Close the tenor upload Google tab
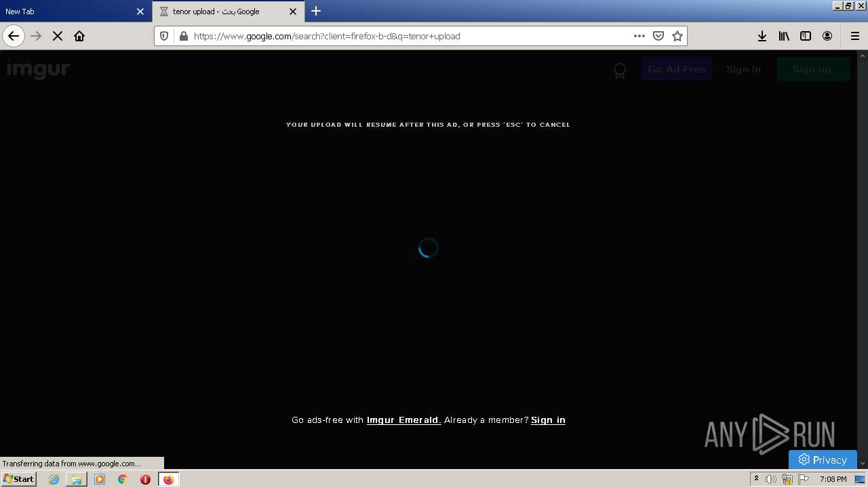Viewport: 868px width, 488px height. pos(293,12)
